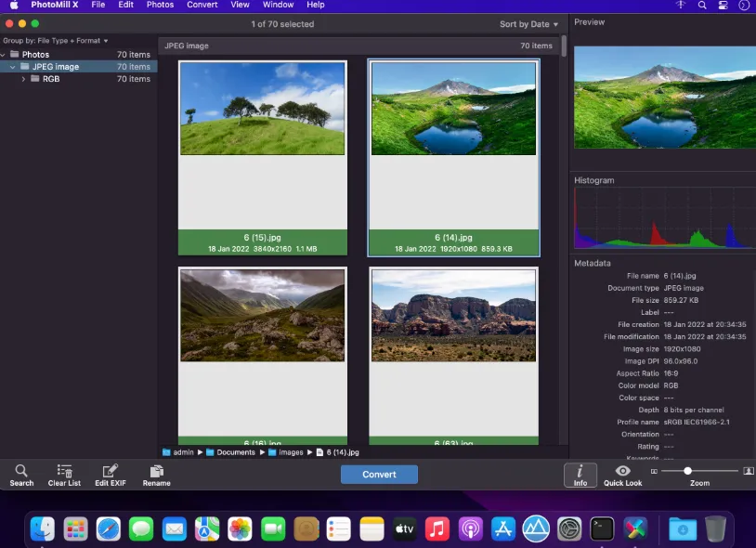Open the Convert menu in menu bar
756x548 pixels.
(202, 5)
